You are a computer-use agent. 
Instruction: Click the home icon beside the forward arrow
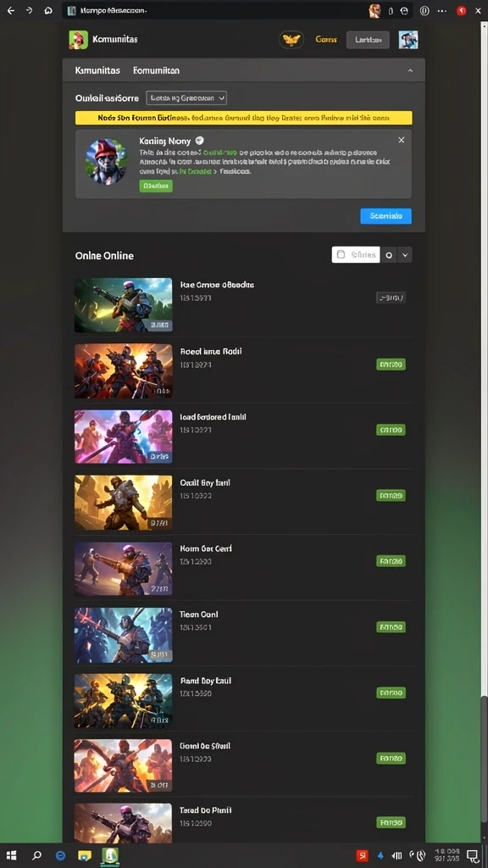point(48,10)
